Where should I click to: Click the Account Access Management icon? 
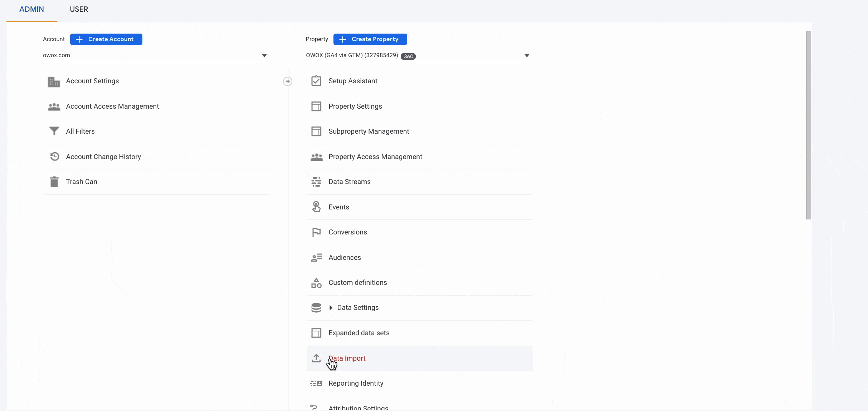[x=54, y=106]
